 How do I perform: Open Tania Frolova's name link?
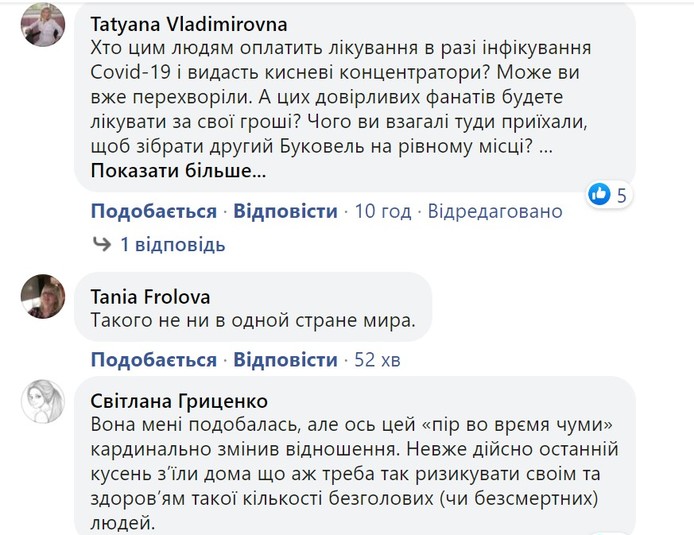(150, 296)
